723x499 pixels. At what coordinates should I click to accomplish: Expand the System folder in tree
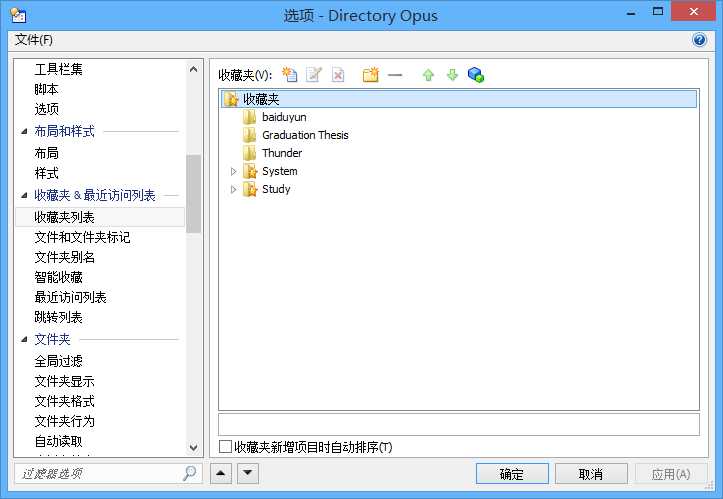(233, 172)
